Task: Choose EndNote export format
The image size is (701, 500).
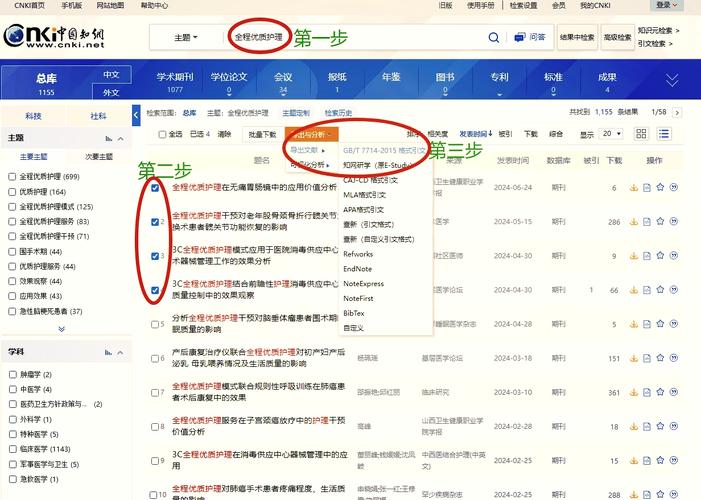Action: 357,269
